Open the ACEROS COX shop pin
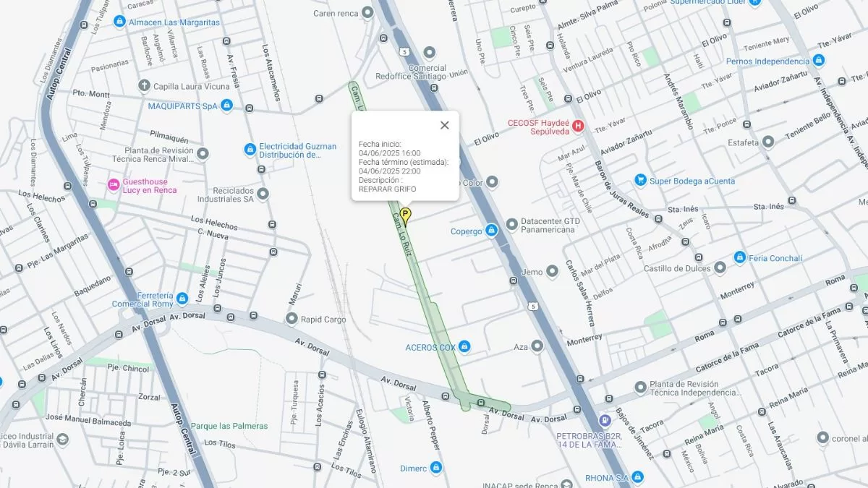Screen dimensions: 868x488 [464, 347]
